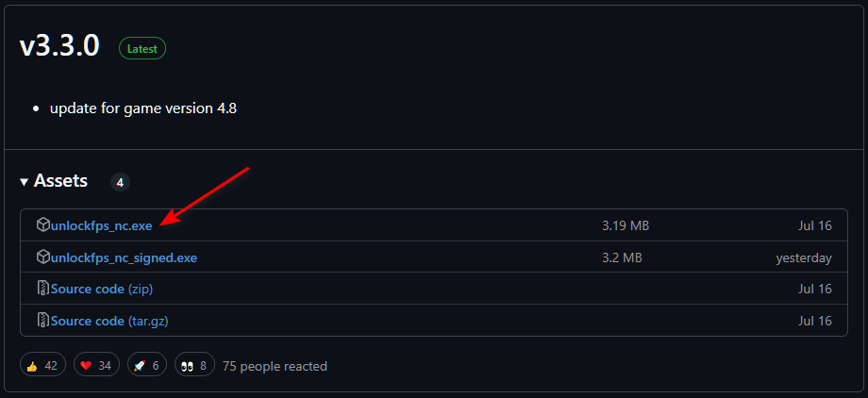
Task: Collapse the Assets section triangle
Action: click(24, 181)
